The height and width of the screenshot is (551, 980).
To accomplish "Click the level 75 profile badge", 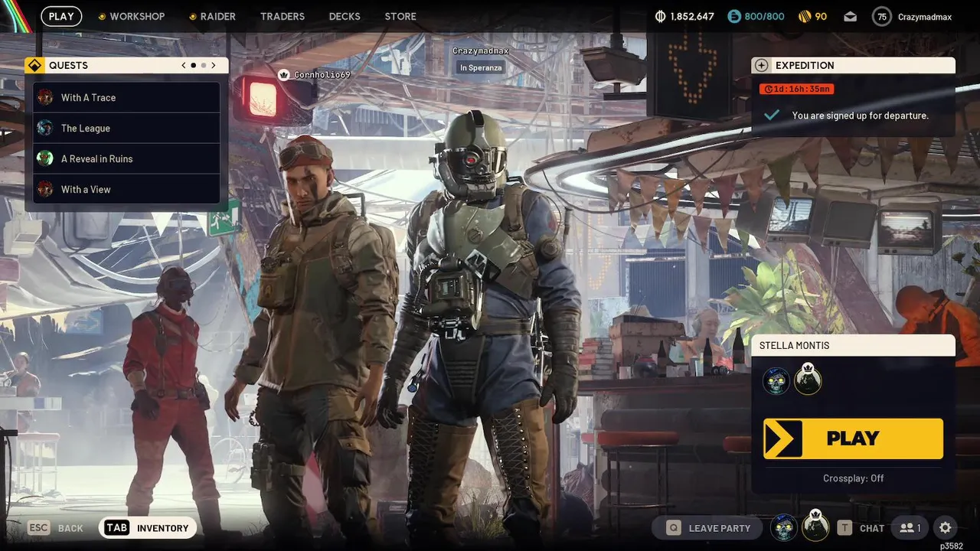I will (882, 16).
